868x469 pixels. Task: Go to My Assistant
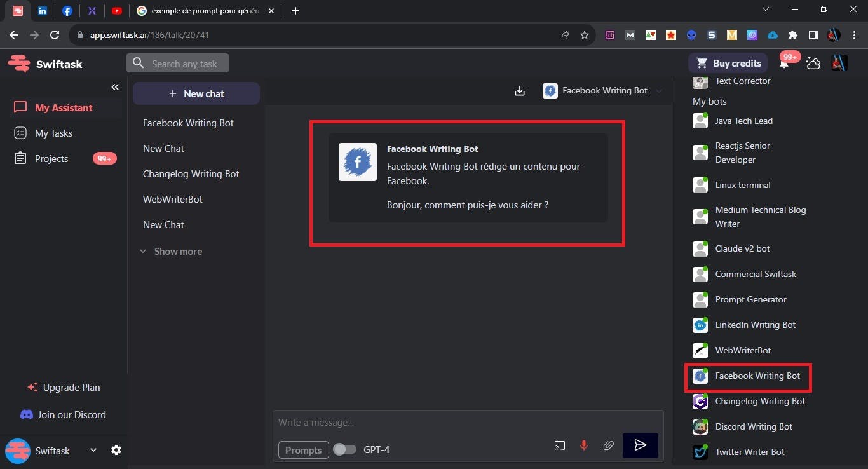click(62, 108)
